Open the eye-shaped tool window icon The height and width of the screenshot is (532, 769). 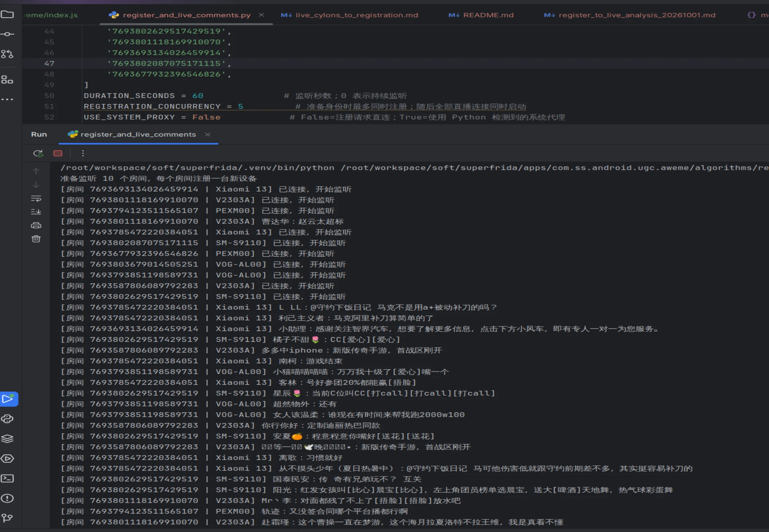click(7, 458)
